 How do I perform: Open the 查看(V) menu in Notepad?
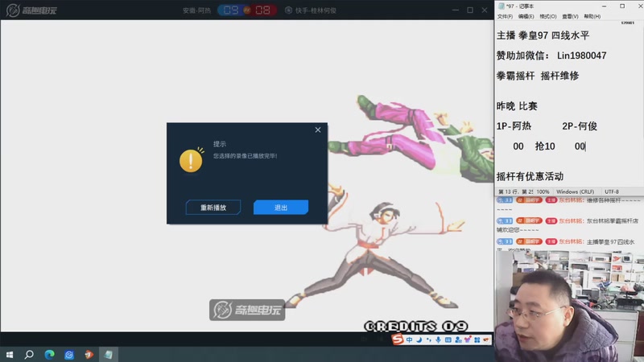[570, 16]
